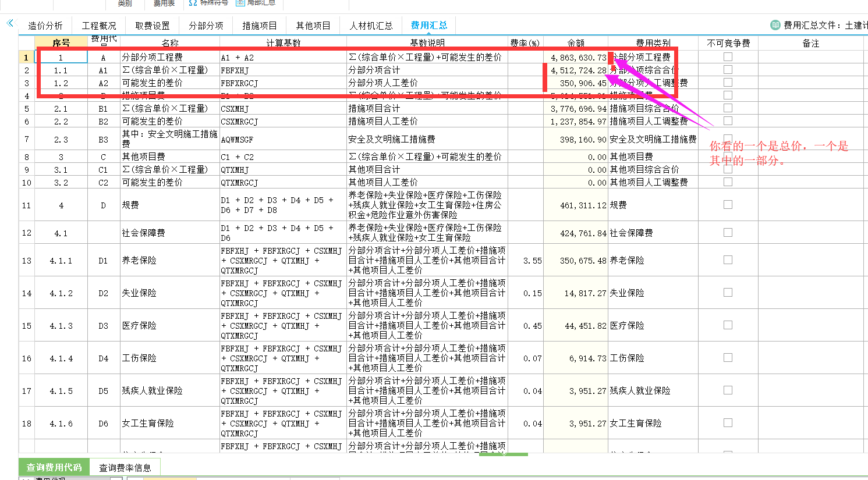Click rate 0.07 for 工伤保险
The image size is (868, 480).
tap(526, 358)
